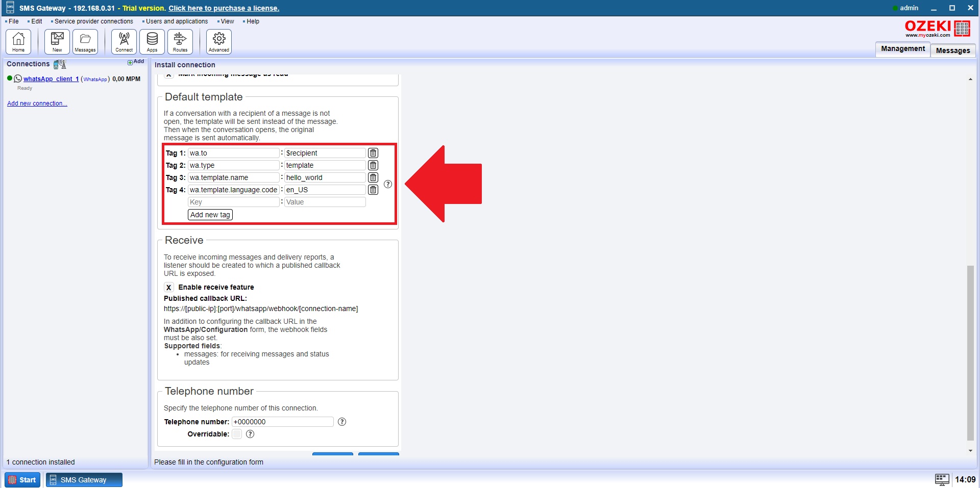Click the scrollbar up arrow
980x488 pixels.
tap(970, 79)
